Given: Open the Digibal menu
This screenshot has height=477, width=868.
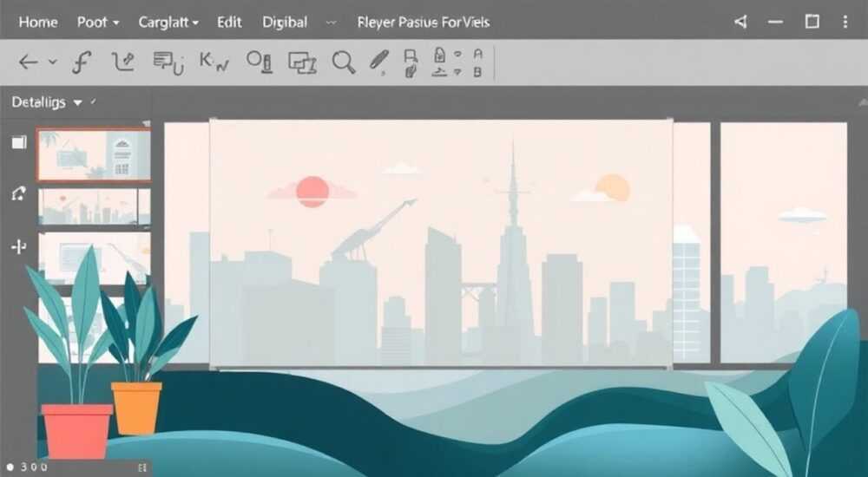Looking at the screenshot, I should (x=285, y=23).
